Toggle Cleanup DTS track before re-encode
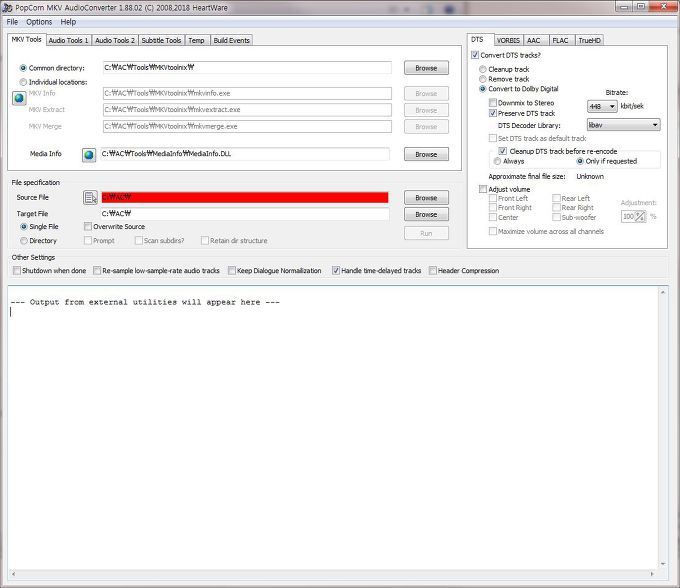680x588 pixels. point(503,151)
